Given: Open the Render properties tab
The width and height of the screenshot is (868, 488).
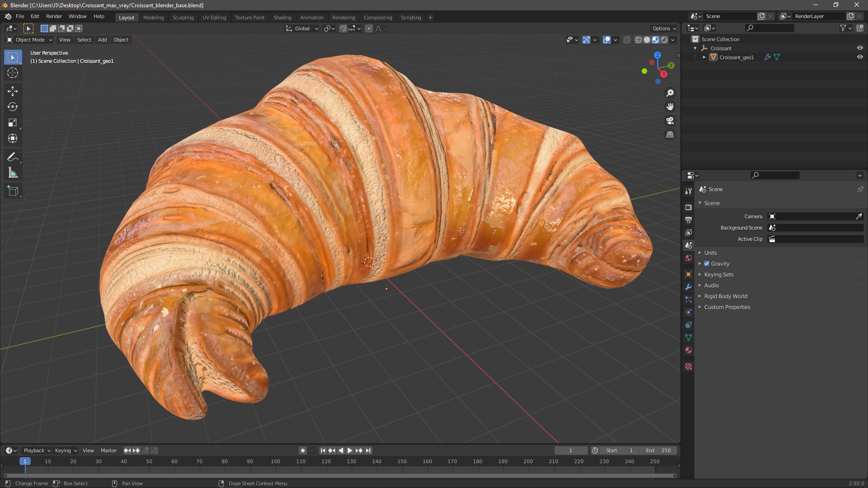Looking at the screenshot, I should point(689,207).
